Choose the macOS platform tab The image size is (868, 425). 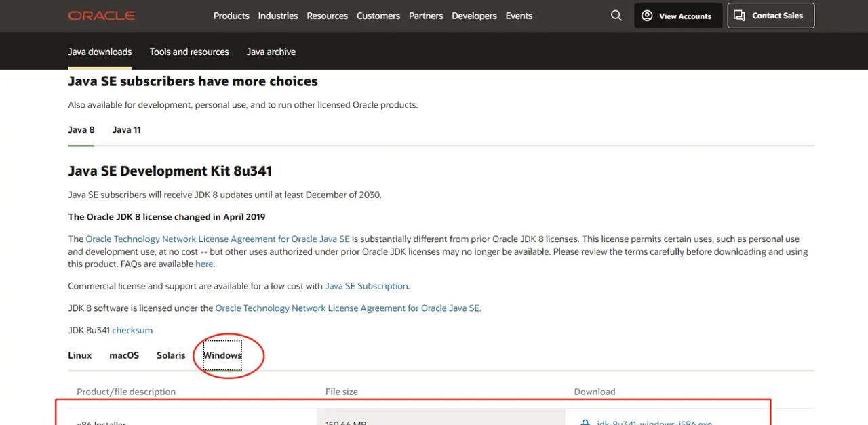pyautogui.click(x=124, y=355)
